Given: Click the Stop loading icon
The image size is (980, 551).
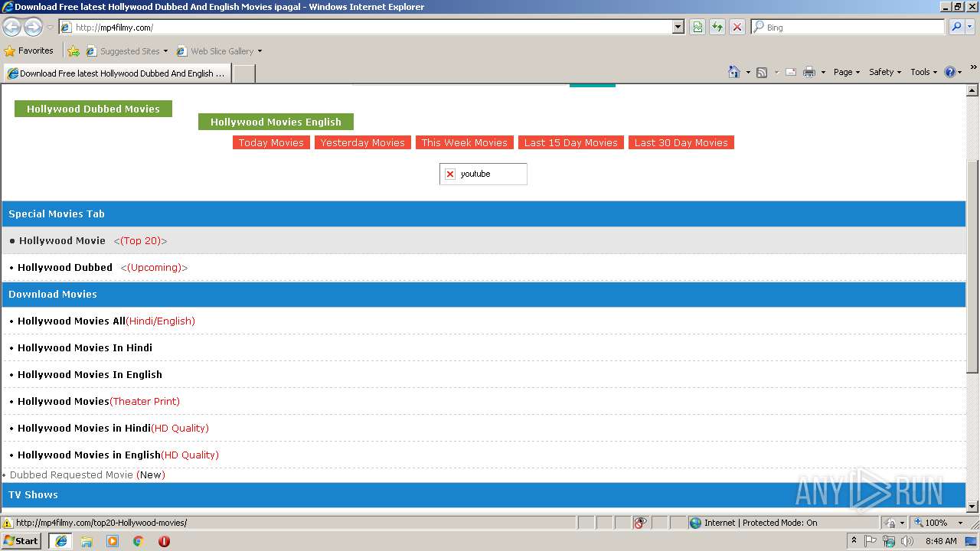Looking at the screenshot, I should click(x=737, y=27).
